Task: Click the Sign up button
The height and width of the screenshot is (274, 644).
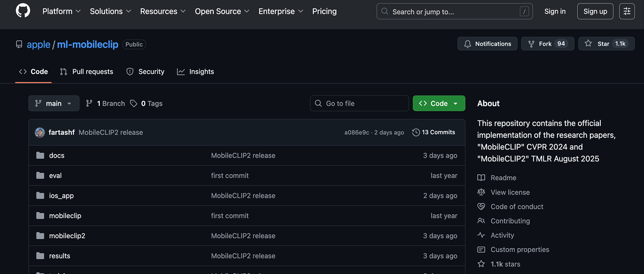Action: (595, 11)
